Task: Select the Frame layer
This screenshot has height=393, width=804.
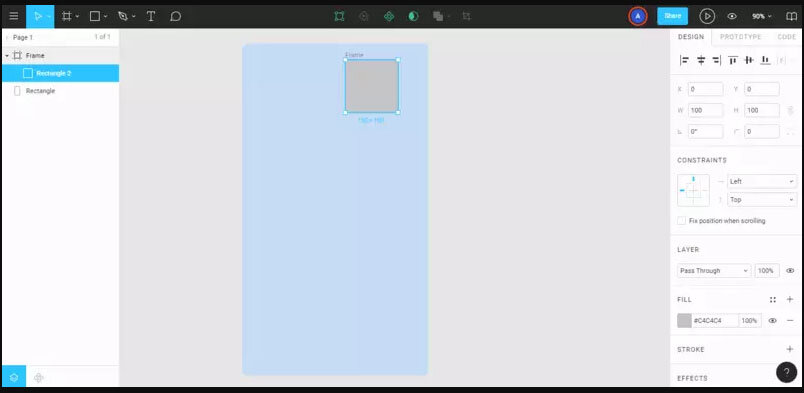Action: point(61,55)
